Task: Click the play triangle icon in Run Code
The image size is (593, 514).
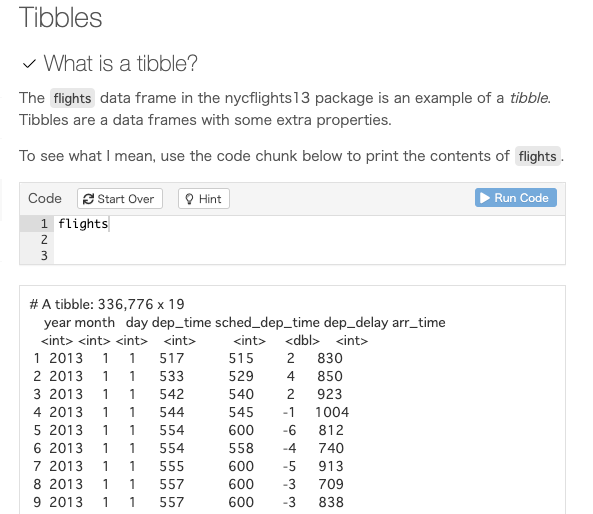Action: [485, 198]
